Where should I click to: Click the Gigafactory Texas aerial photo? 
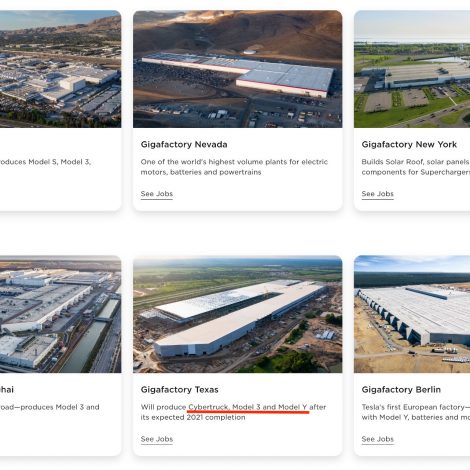[x=238, y=314]
